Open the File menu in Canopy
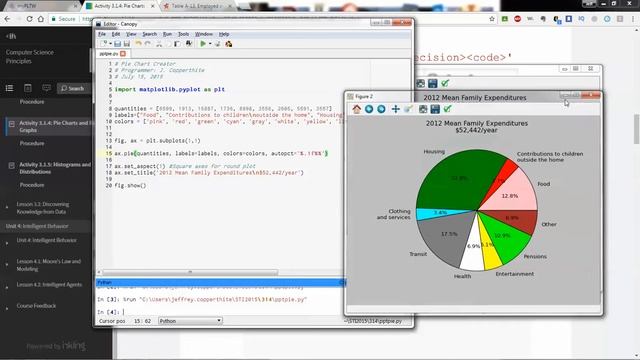The image size is (640, 360). (x=102, y=34)
